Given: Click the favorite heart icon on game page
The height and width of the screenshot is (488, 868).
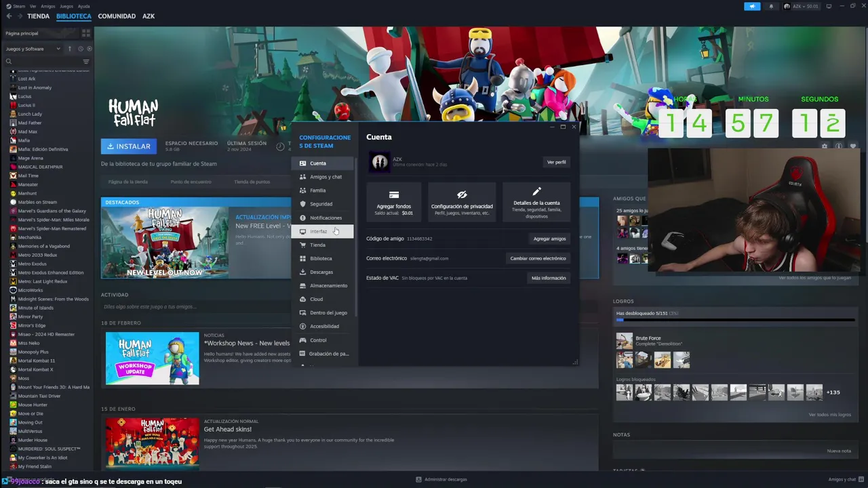Looking at the screenshot, I should (x=853, y=146).
